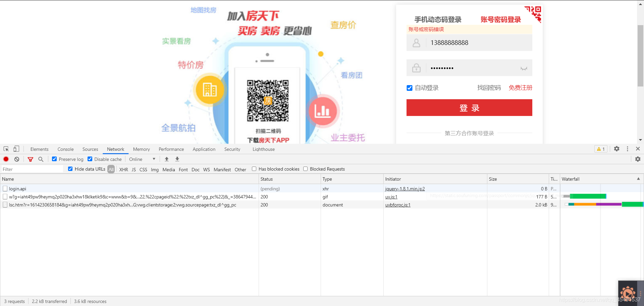Open the Online throttling dropdown
The image size is (644, 306).
pos(142,159)
